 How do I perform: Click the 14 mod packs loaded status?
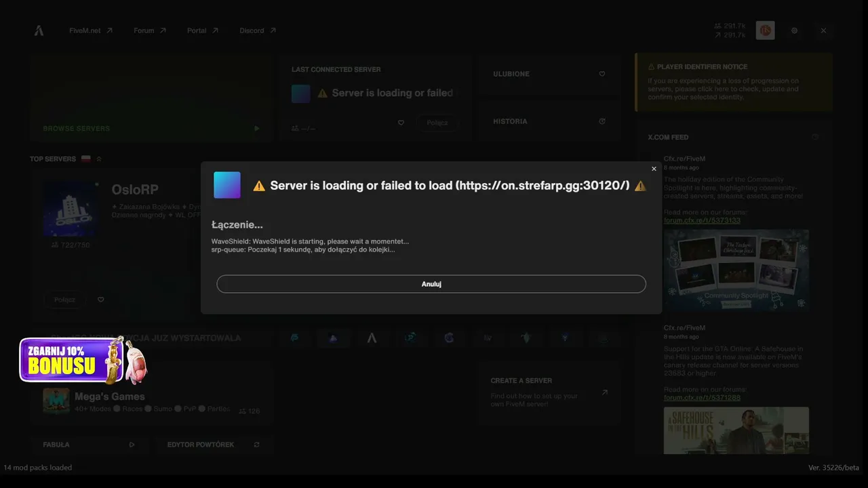(x=38, y=468)
